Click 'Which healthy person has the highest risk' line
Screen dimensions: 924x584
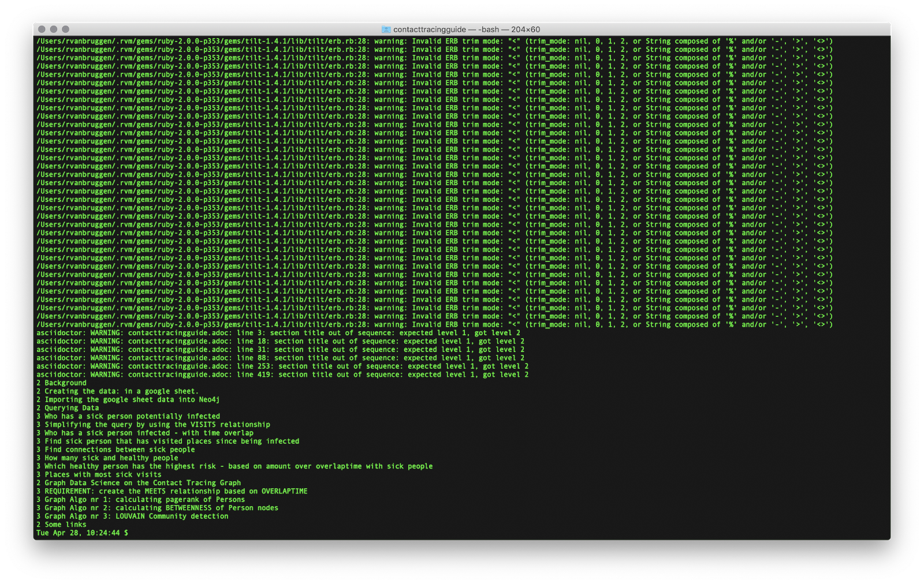pos(234,466)
